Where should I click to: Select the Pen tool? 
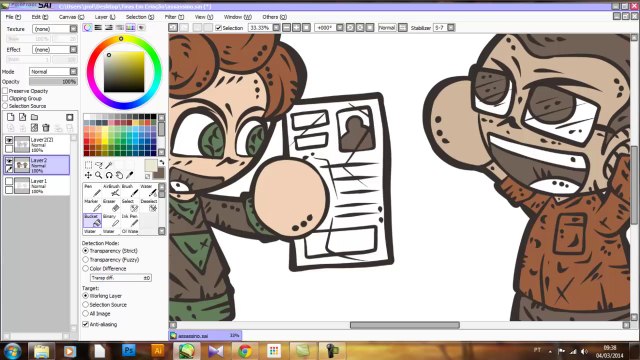[92, 190]
